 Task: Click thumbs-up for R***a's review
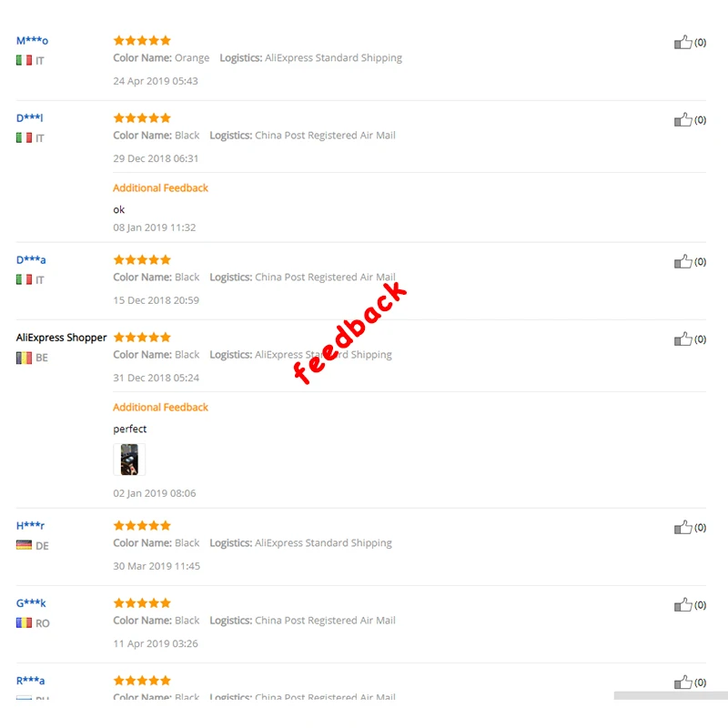tap(683, 682)
